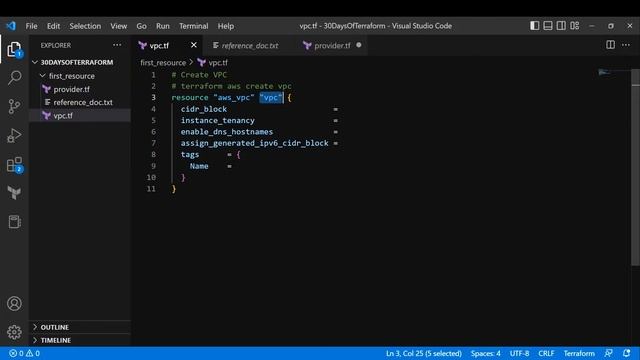Open reference_doc.txt in the Explorer tree
This screenshot has height=360, width=640.
[x=80, y=102]
